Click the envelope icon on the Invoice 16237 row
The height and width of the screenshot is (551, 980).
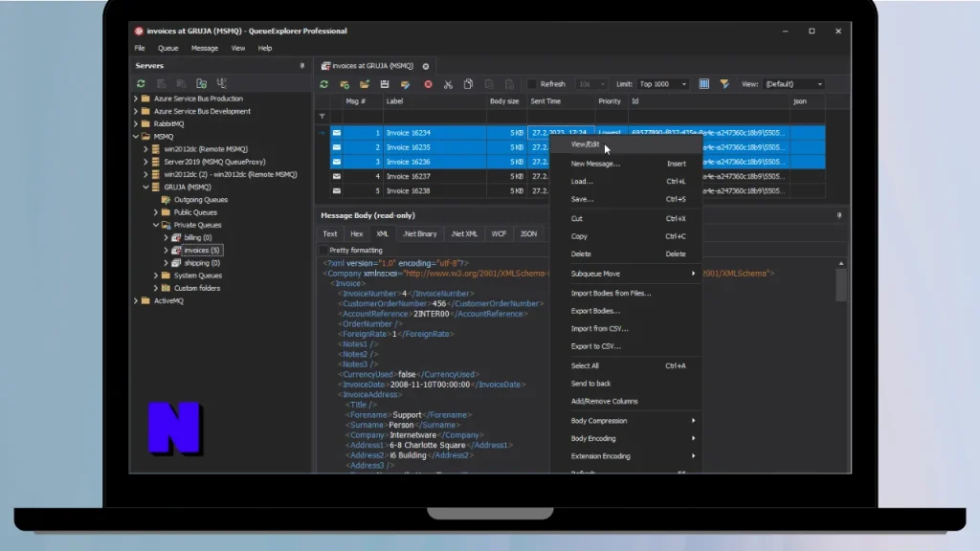pyautogui.click(x=337, y=176)
